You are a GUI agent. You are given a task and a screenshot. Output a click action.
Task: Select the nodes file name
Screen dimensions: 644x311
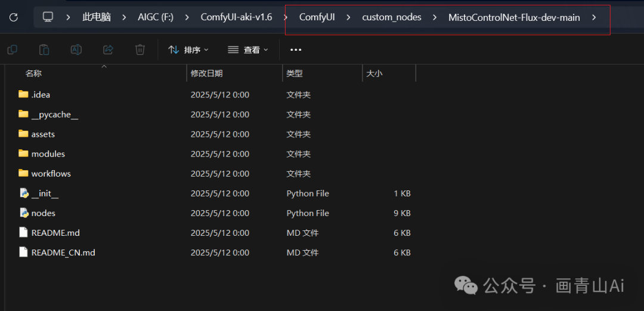[x=43, y=213]
